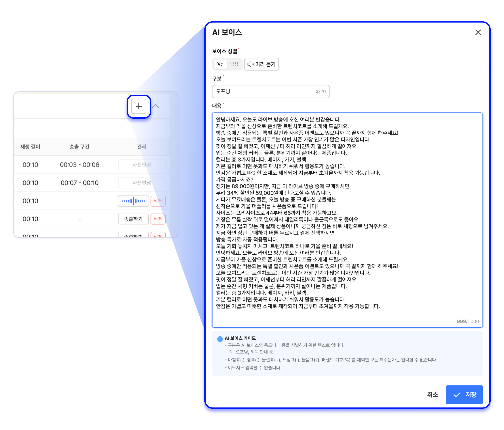Click the plus add voice button
The width and height of the screenshot is (504, 430).
click(139, 106)
